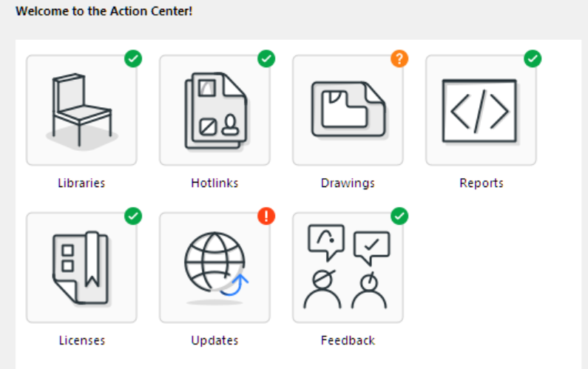Click the green checkmark badge on Licenses
Image resolution: width=588 pixels, height=369 pixels.
133,217
